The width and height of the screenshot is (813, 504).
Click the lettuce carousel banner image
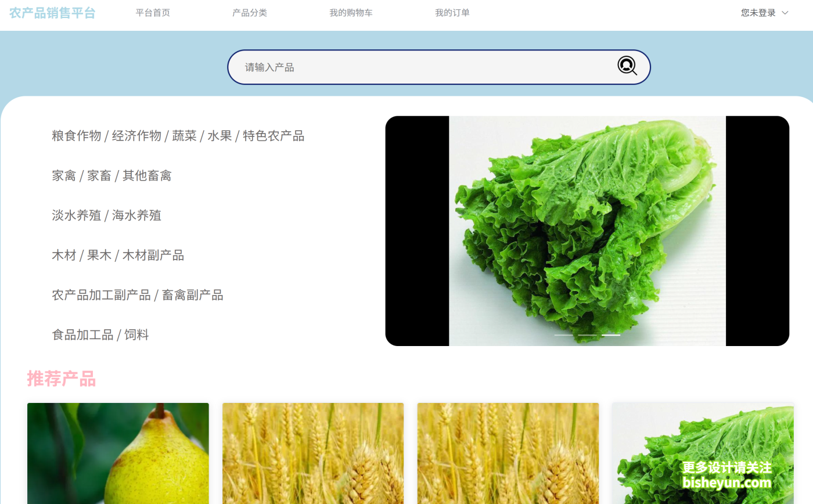pyautogui.click(x=587, y=231)
